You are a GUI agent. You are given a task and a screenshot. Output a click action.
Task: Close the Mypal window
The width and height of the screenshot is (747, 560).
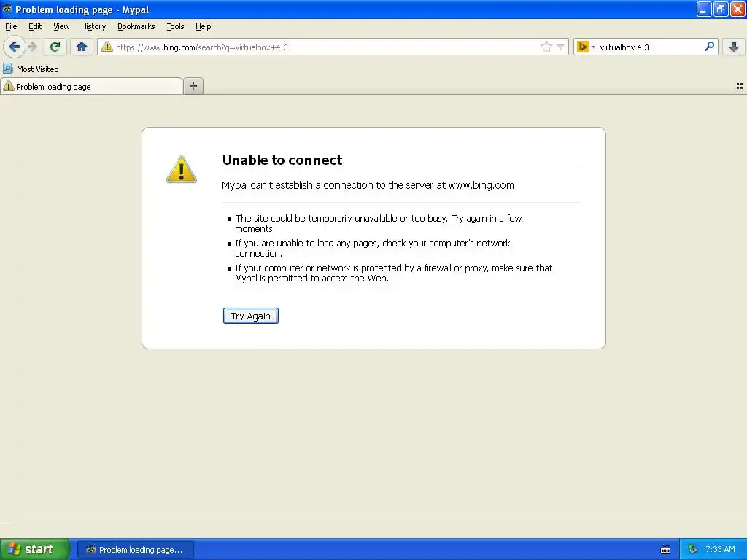(738, 9)
